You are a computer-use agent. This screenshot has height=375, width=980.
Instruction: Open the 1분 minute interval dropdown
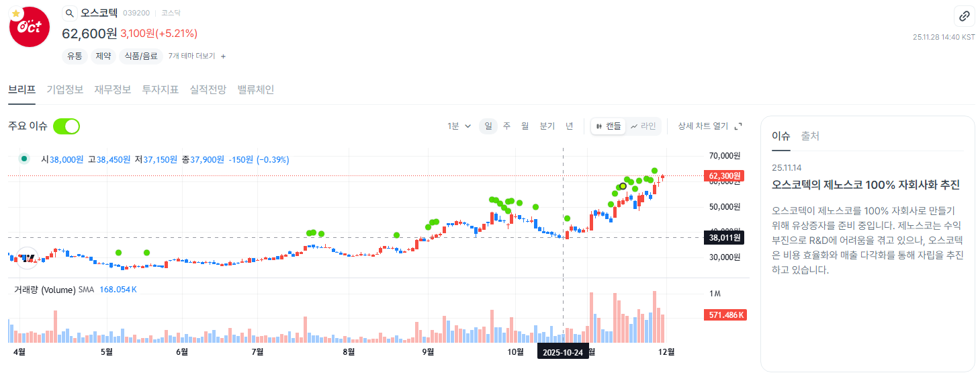(x=459, y=126)
